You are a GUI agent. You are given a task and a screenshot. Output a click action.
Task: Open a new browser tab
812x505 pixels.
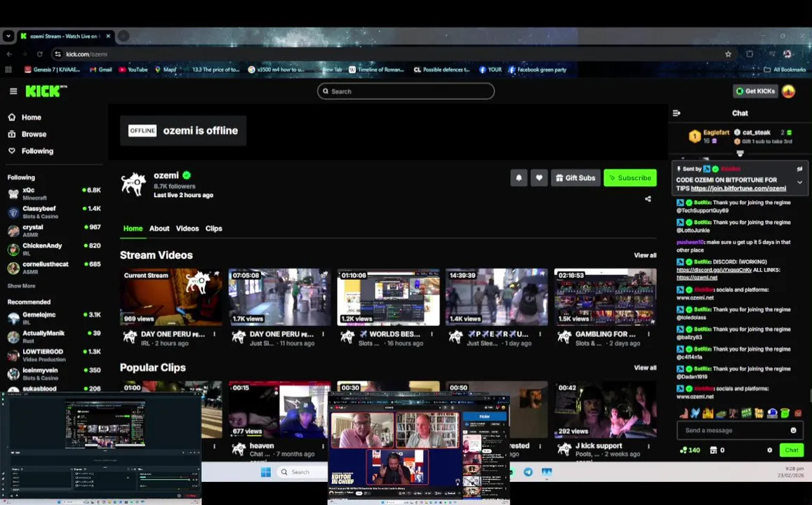[x=124, y=36]
